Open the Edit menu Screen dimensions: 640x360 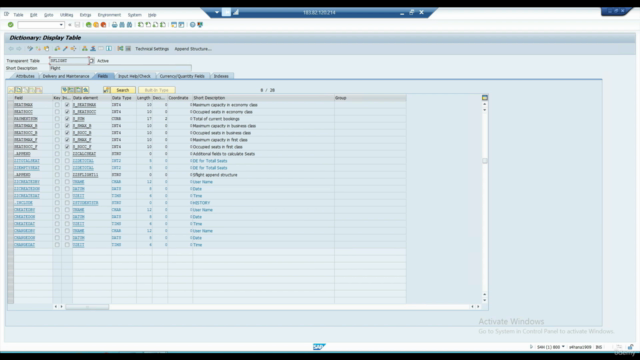tap(33, 15)
